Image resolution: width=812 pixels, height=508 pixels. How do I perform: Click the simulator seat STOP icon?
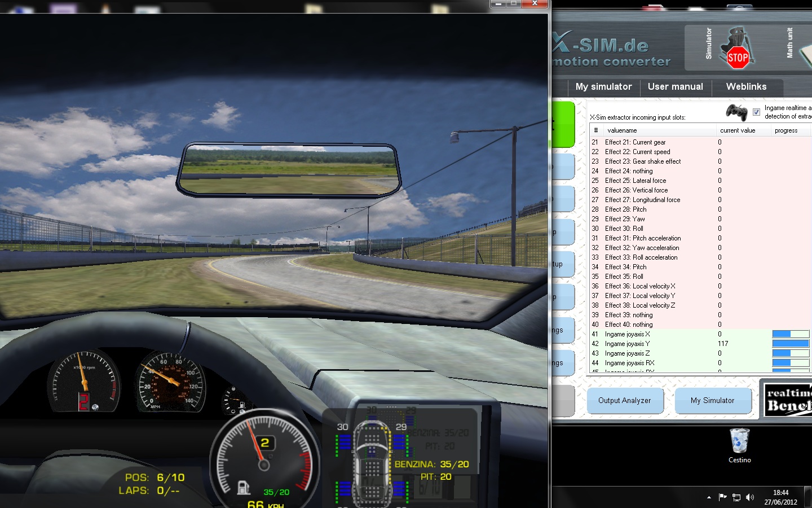tap(736, 49)
